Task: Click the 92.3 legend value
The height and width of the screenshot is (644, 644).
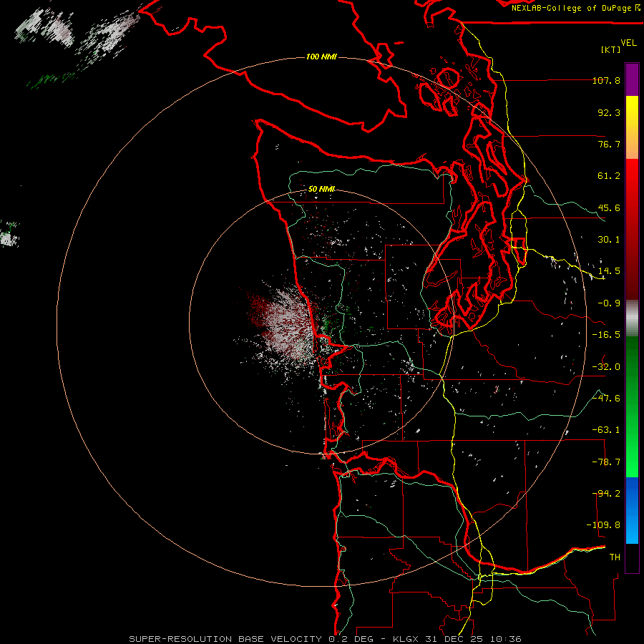Action: 609,112
